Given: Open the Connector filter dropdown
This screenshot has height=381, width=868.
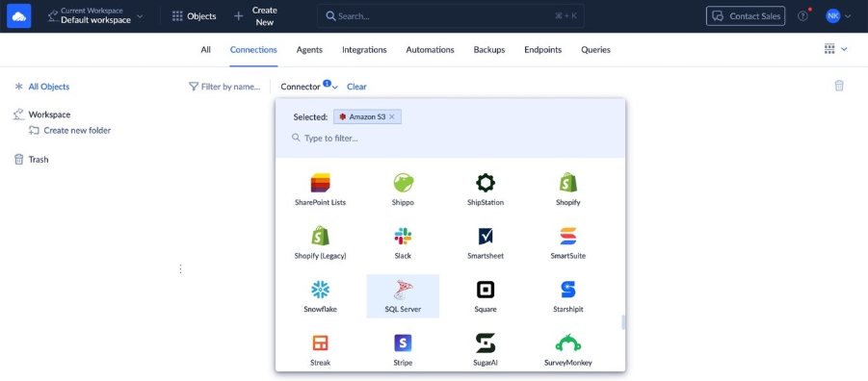Looking at the screenshot, I should tap(309, 87).
